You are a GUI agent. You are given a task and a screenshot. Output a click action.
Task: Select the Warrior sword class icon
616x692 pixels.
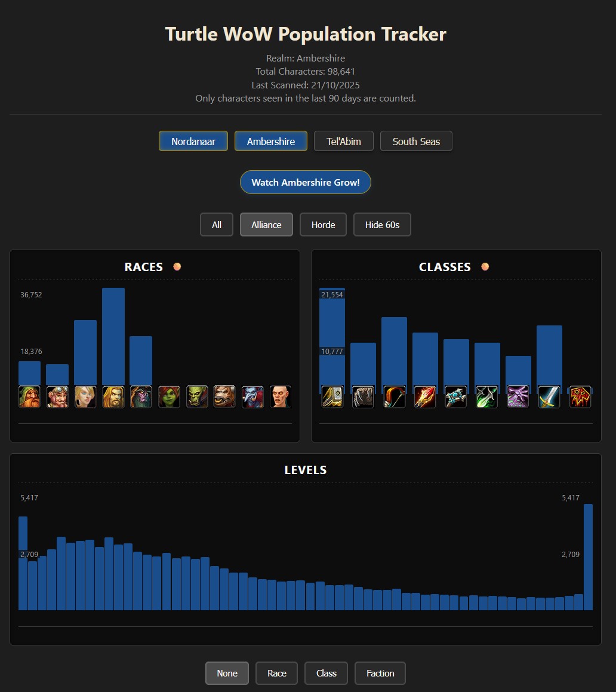tap(549, 396)
